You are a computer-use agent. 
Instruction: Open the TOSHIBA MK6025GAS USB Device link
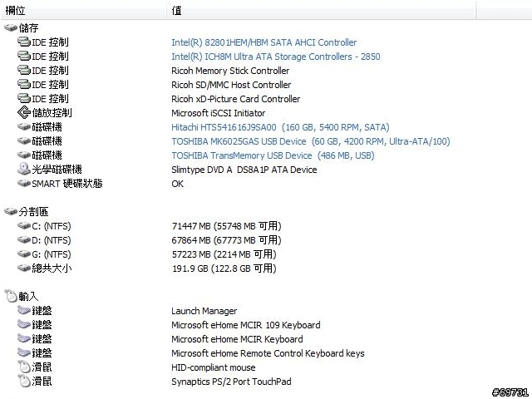point(310,141)
